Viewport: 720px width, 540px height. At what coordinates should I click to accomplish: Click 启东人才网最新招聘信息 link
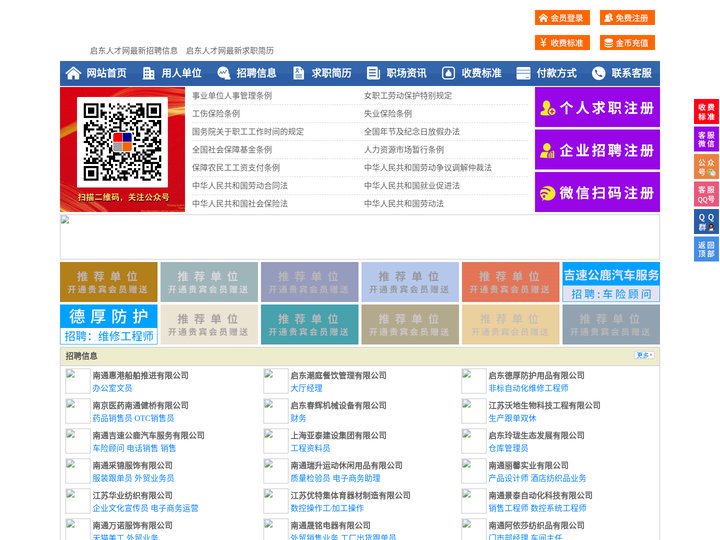click(134, 51)
